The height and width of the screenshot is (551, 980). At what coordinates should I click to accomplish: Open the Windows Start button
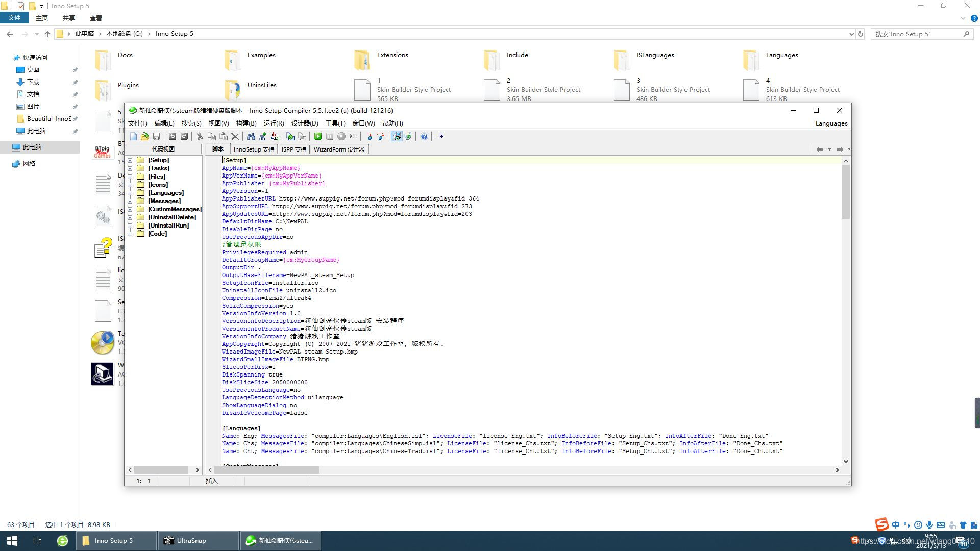[12, 541]
